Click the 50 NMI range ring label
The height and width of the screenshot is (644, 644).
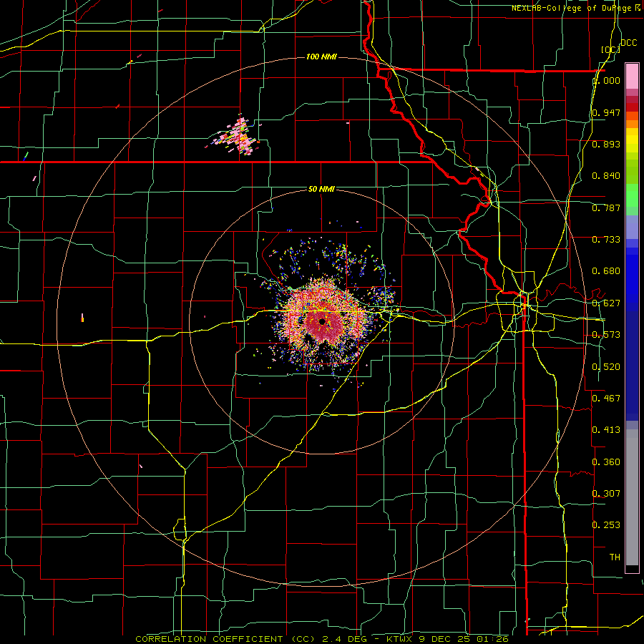(321, 189)
